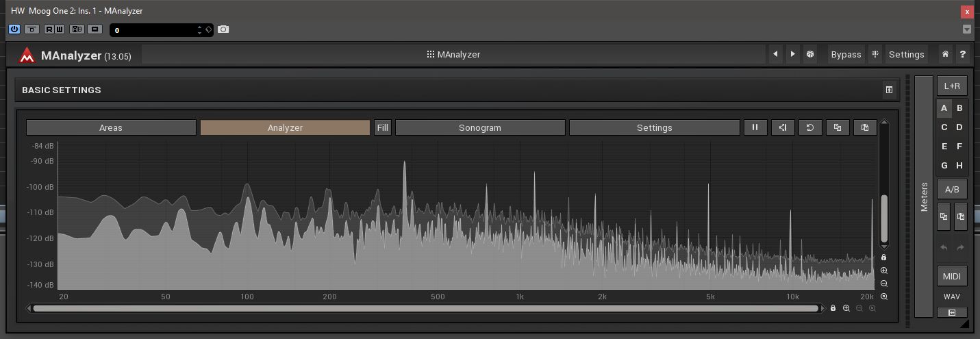The height and width of the screenshot is (339, 980).
Task: Switch to the Sonogram tab
Action: coord(480,127)
